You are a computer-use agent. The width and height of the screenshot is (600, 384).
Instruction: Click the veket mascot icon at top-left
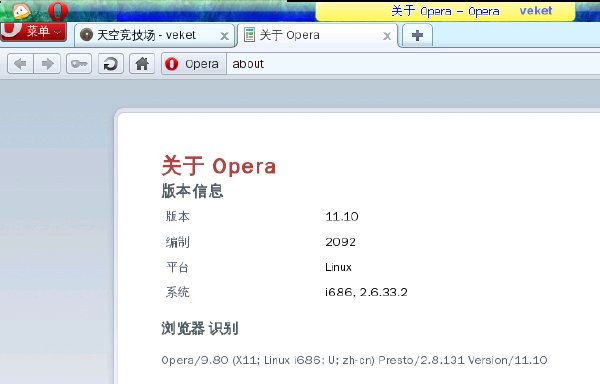[21, 11]
